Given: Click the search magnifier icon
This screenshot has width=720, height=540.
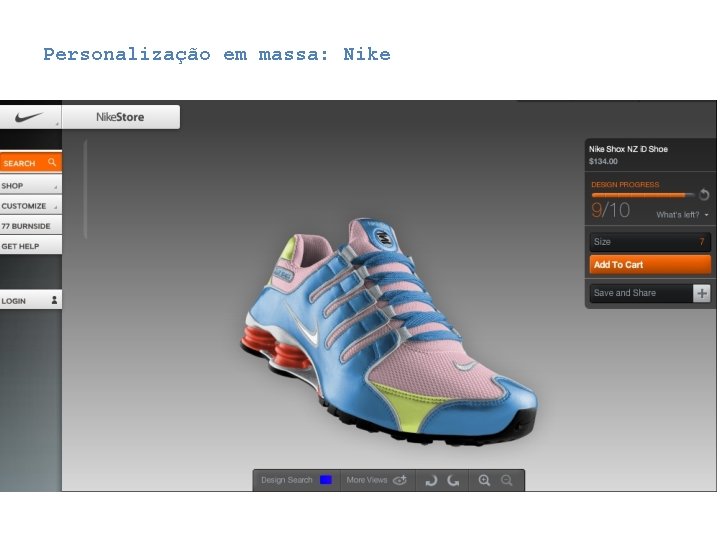Looking at the screenshot, I should [52, 162].
